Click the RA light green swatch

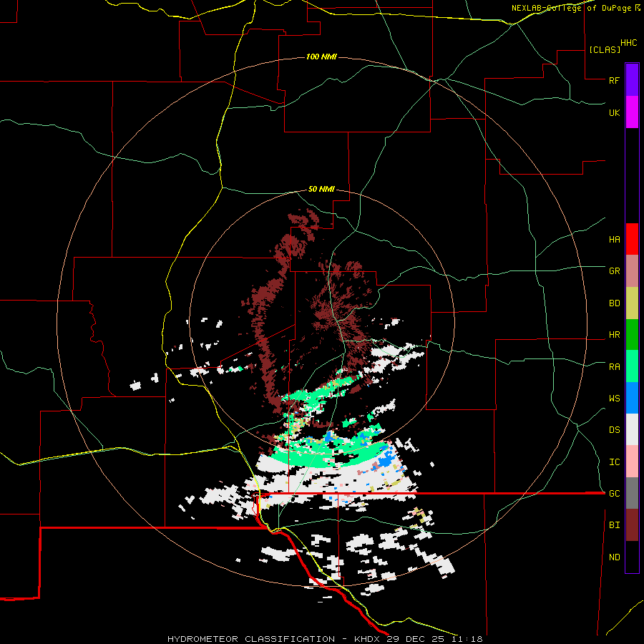pos(632,366)
